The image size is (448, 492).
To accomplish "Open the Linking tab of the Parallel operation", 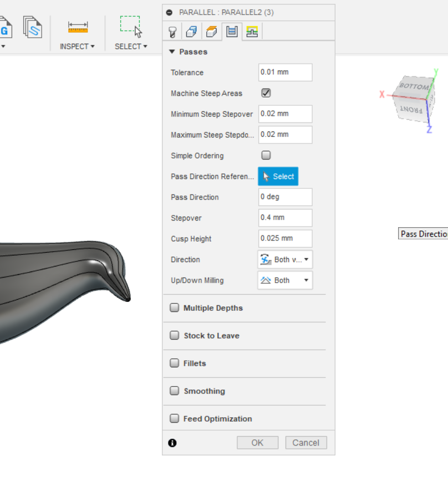I will coord(250,32).
